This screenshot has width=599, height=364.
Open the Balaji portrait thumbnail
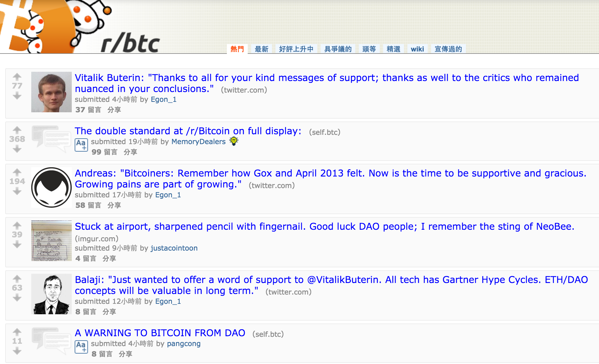[52, 294]
